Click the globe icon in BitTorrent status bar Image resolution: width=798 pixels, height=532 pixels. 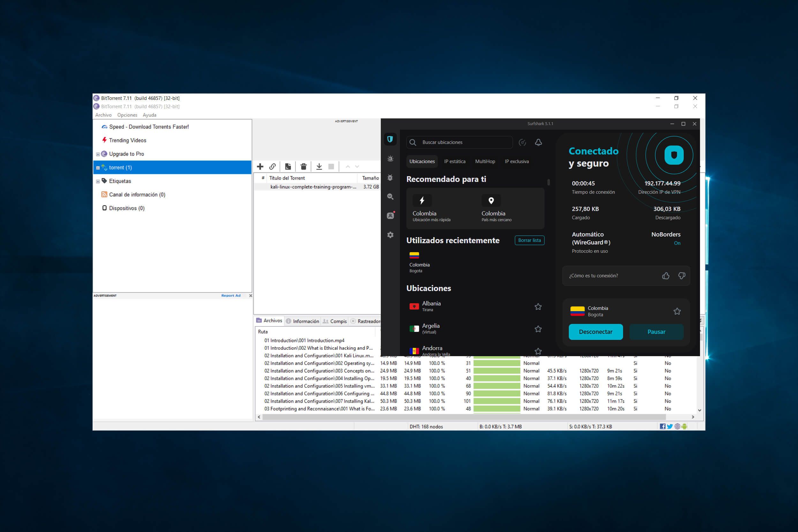(677, 426)
